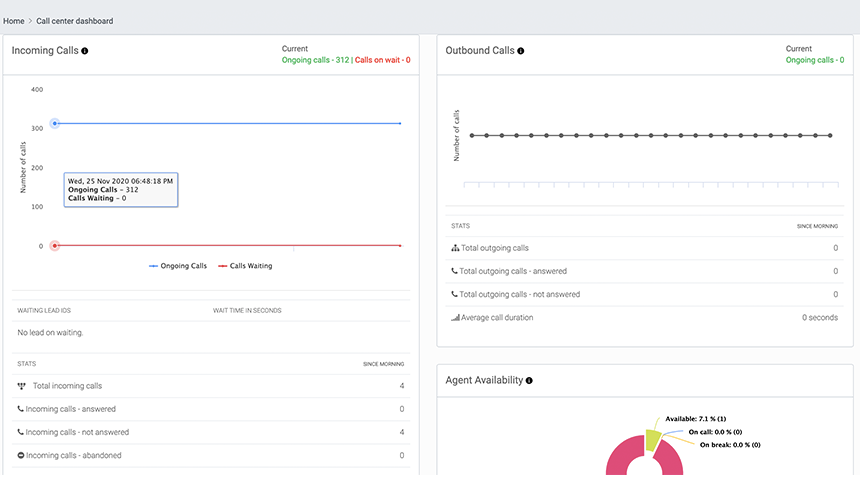Click the phone icon beside Incoming calls - answered
Screen dimensions: 860x486
point(21,409)
